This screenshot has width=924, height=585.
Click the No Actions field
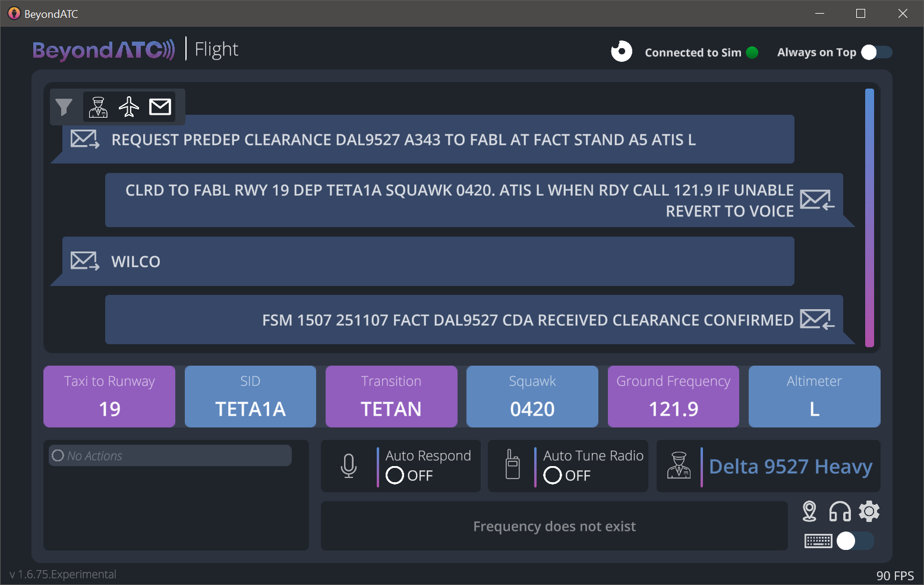(x=170, y=456)
